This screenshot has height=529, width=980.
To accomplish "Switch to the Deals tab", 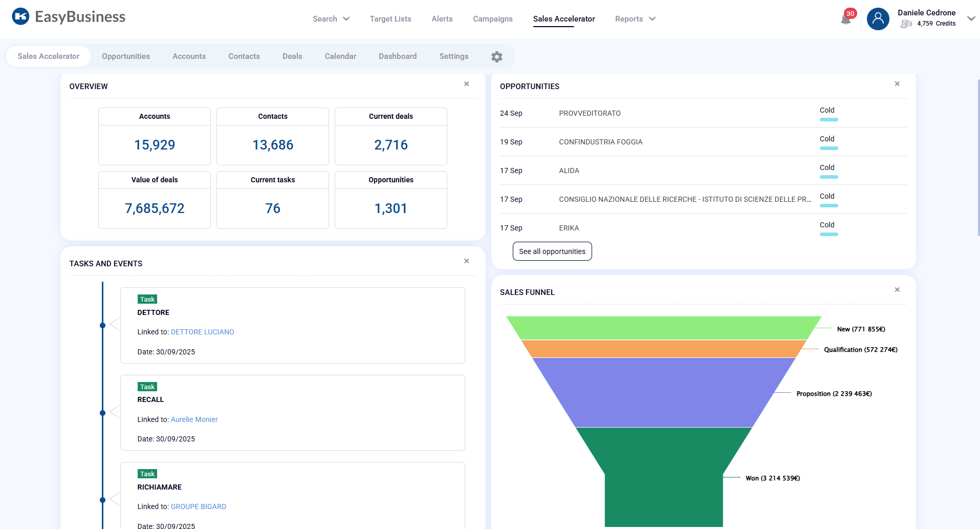I will pos(292,56).
